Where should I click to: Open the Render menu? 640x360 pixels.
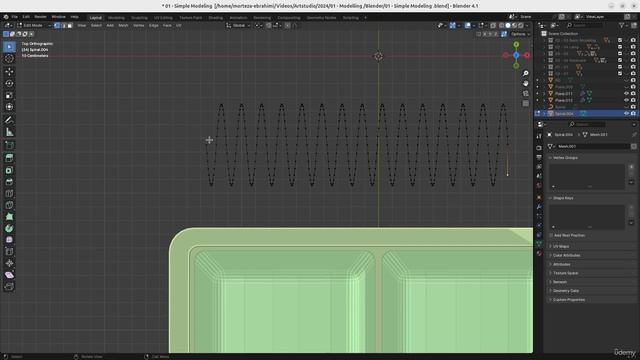40,17
